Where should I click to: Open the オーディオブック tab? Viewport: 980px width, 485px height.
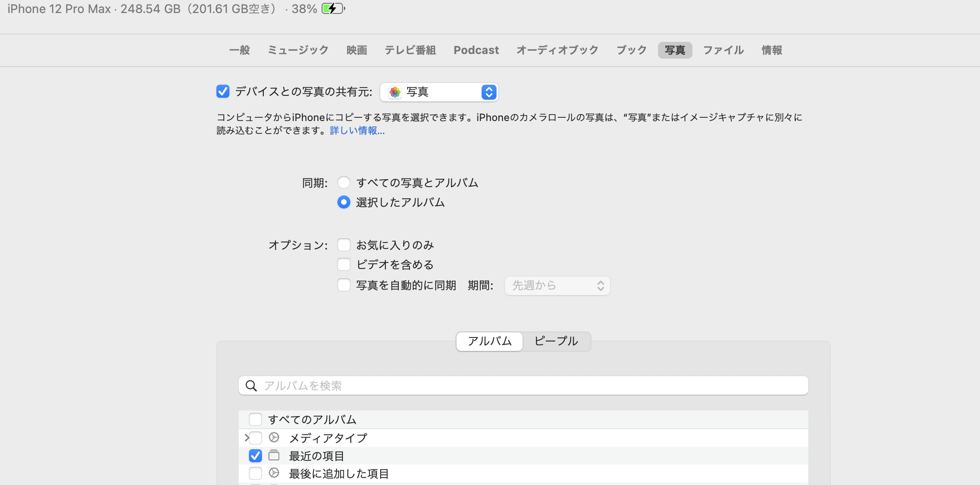[557, 50]
